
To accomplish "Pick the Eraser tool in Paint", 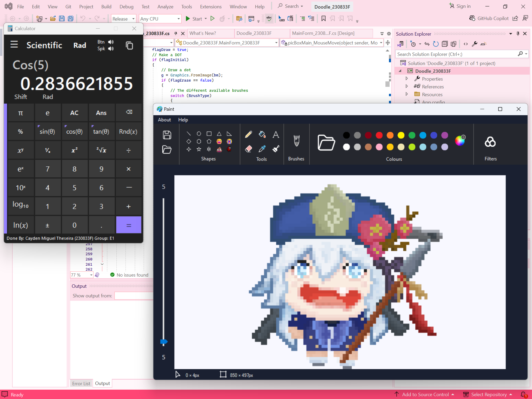I will tap(248, 149).
